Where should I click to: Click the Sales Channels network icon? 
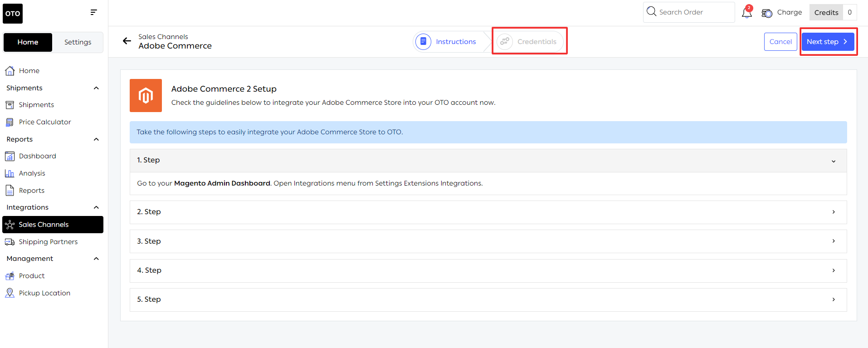[10, 225]
